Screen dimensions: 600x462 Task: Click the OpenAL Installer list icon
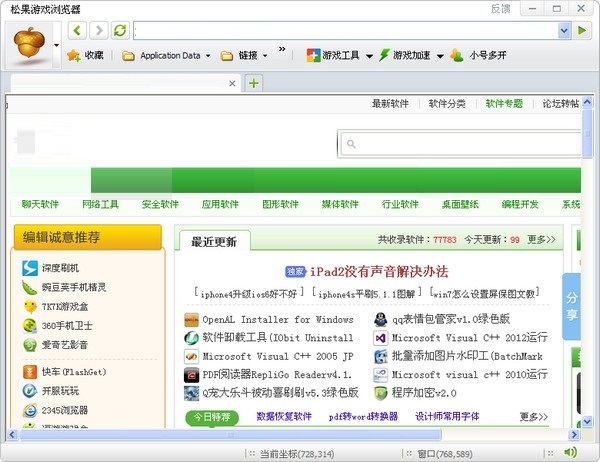click(x=191, y=320)
